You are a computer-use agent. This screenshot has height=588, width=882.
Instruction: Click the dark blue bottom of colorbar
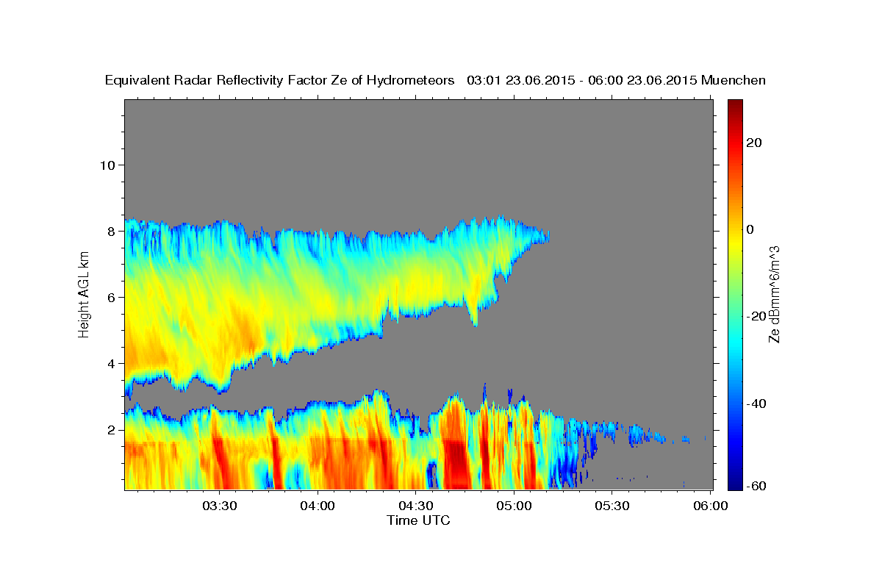pyautogui.click(x=734, y=485)
